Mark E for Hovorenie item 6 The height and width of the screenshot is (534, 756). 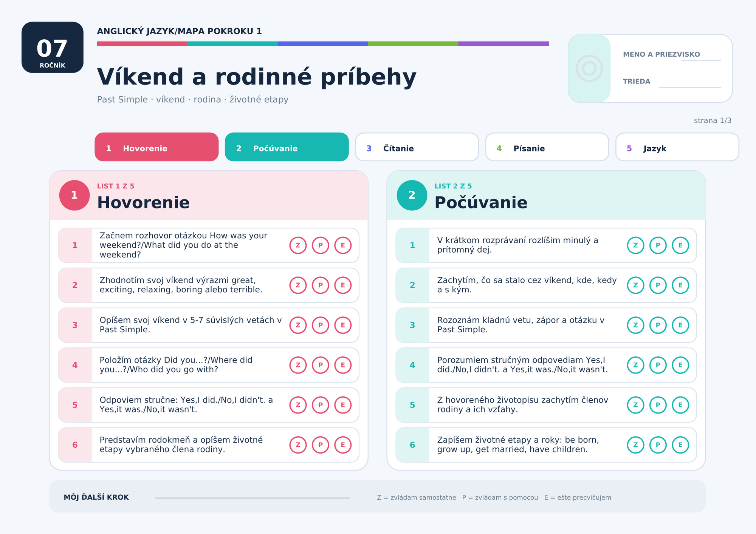[343, 445]
